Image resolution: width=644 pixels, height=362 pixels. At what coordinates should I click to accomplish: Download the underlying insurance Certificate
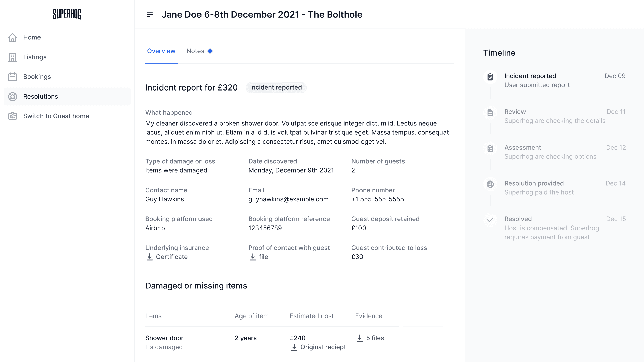coord(167,257)
